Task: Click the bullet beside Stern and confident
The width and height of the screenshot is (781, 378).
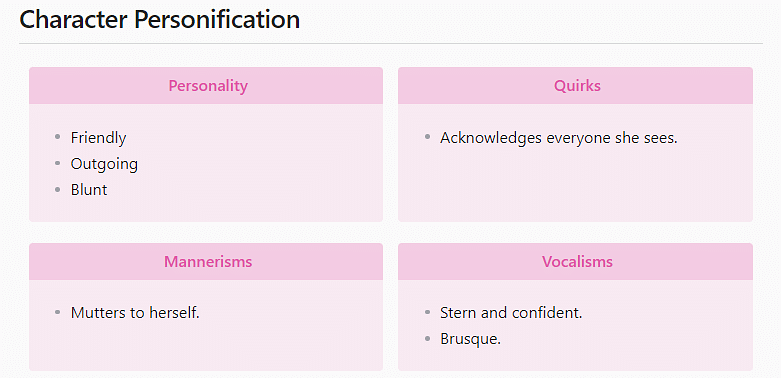Action: pos(427,312)
